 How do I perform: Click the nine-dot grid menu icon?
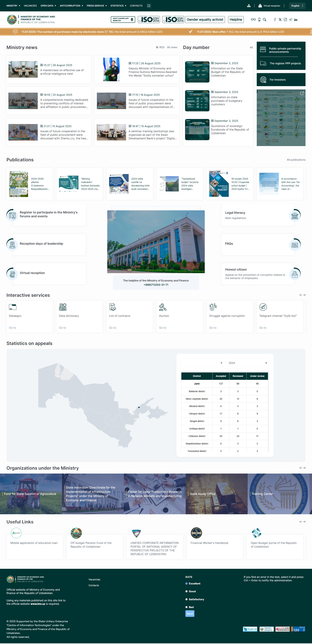(149, 6)
